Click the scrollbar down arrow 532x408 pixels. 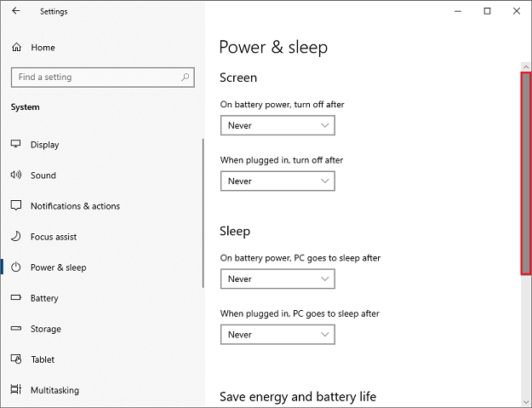pyautogui.click(x=525, y=400)
